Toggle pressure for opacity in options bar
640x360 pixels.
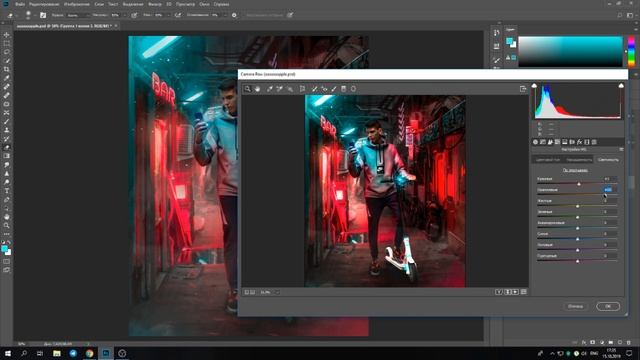tap(134, 15)
